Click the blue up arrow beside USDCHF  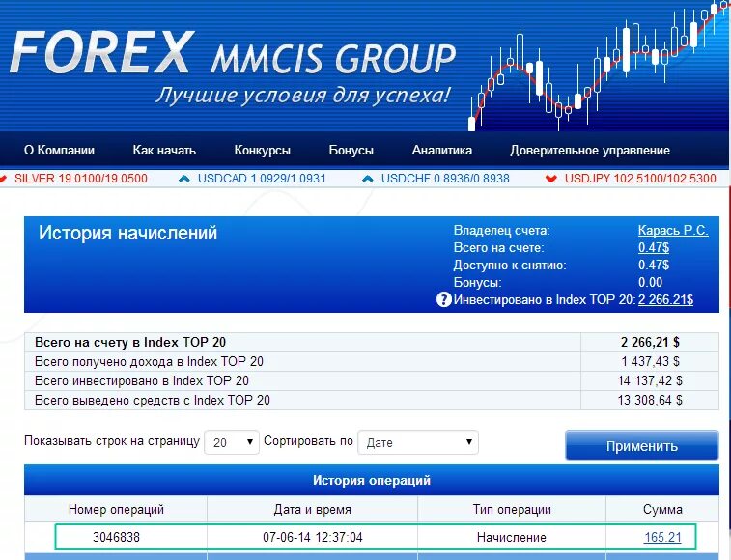coord(367,179)
